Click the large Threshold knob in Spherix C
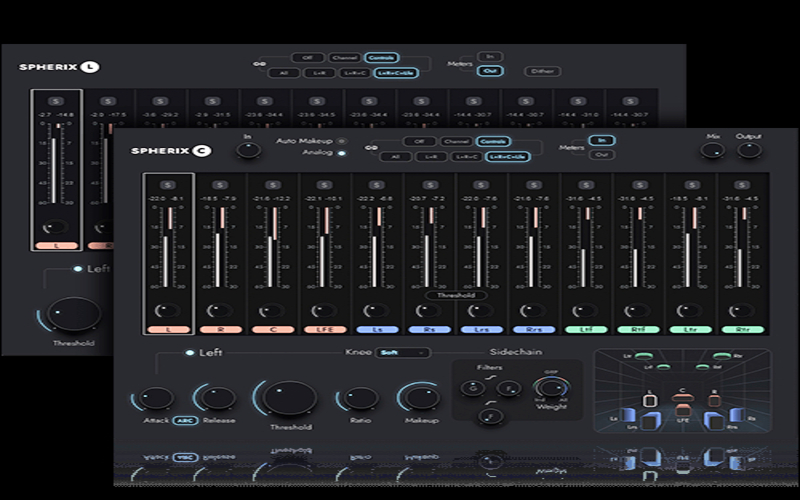The height and width of the screenshot is (500, 800). [290, 398]
